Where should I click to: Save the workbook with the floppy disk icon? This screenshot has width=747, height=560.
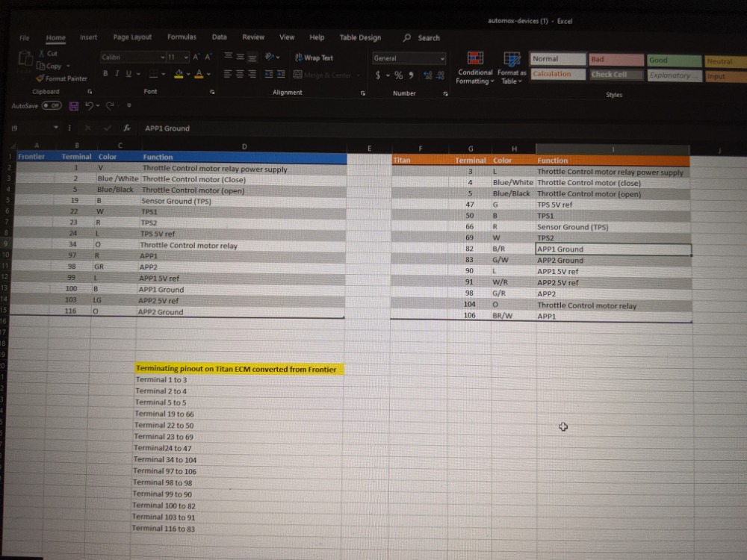click(x=74, y=106)
